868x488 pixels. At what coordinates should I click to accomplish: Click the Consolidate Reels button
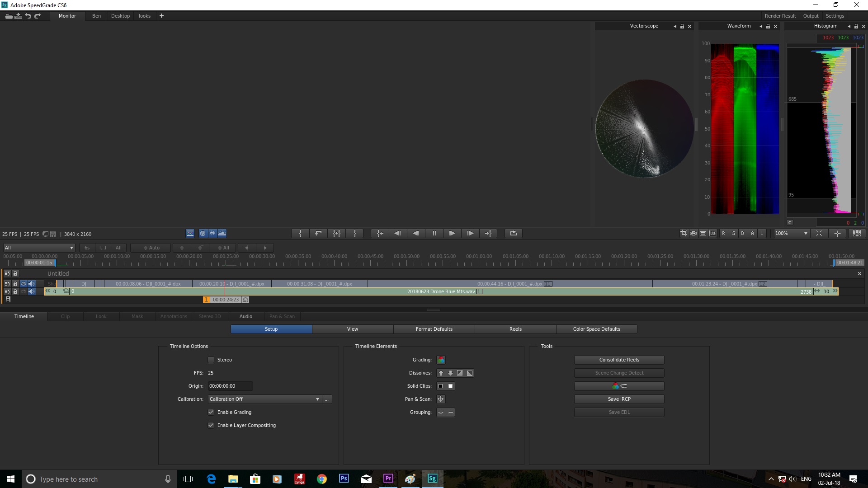(619, 360)
